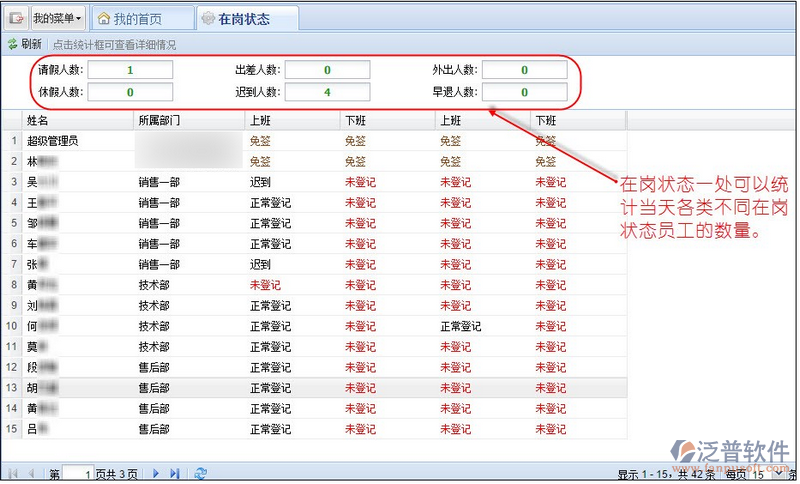Click 技术部 department in row 11
Image resolution: width=800 pixels, height=484 pixels.
pyautogui.click(x=154, y=347)
